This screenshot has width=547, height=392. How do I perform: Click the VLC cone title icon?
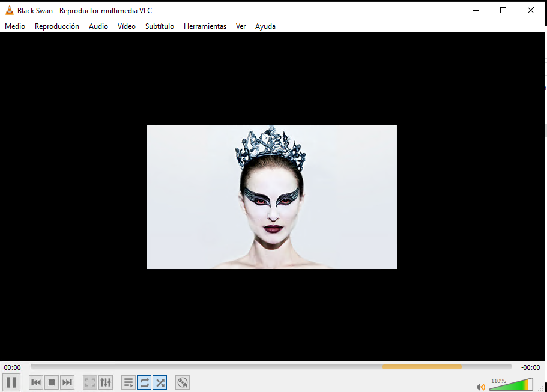pyautogui.click(x=10, y=10)
